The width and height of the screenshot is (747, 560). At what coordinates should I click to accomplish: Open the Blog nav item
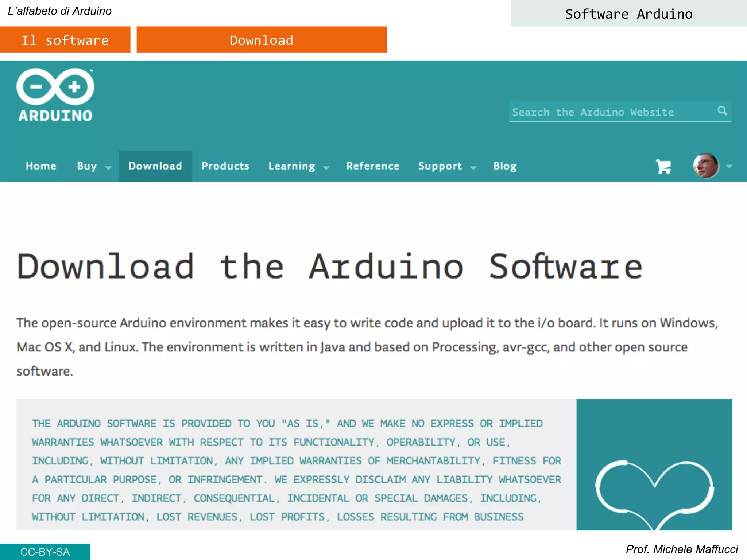point(505,166)
